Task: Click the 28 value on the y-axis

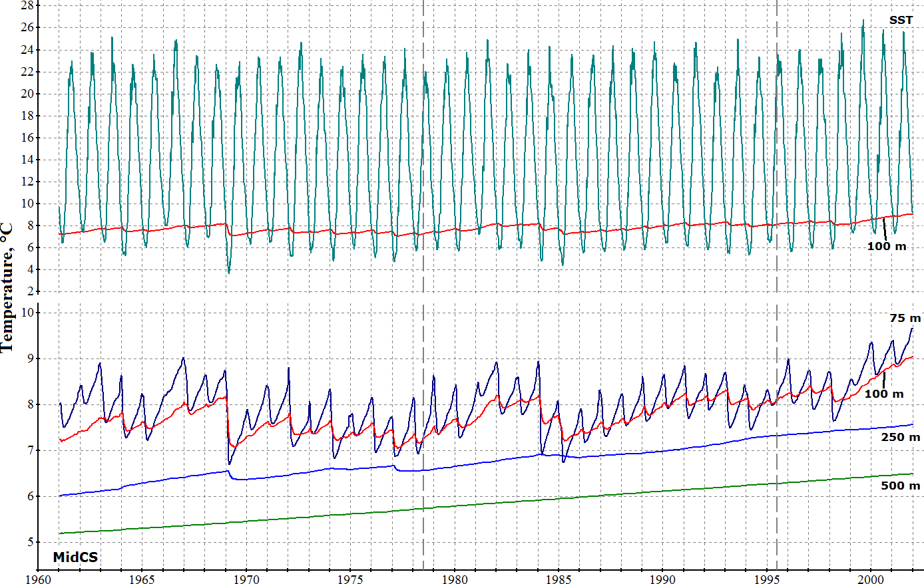Action: 27,6
